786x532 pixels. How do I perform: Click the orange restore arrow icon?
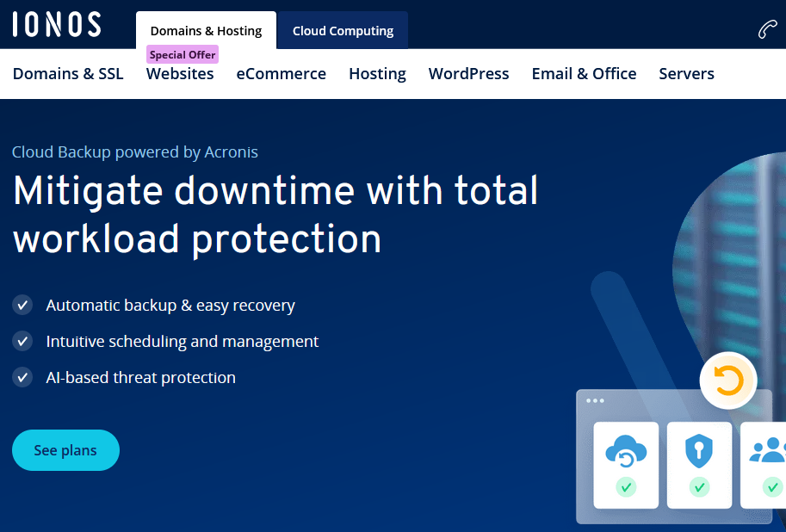coord(728,380)
